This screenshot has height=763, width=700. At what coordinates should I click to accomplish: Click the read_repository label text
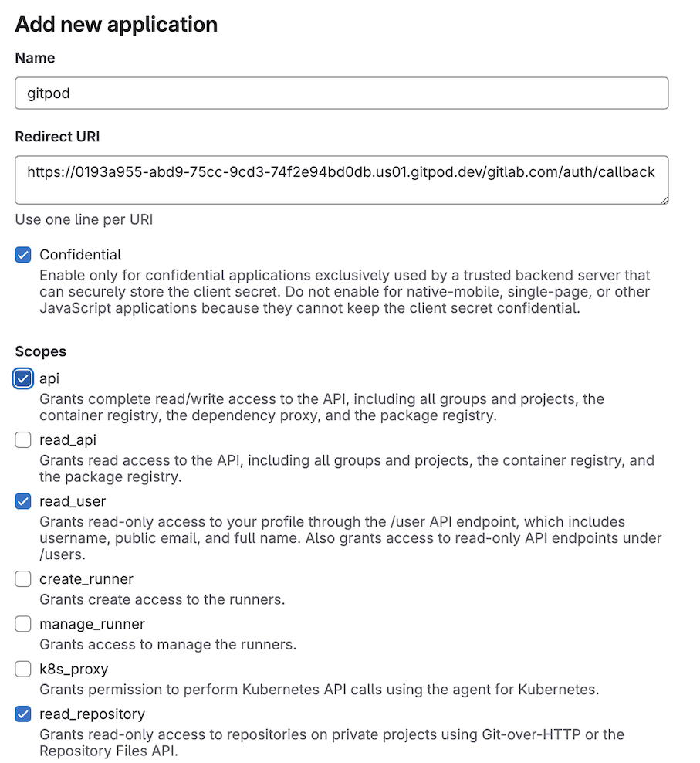(92, 714)
